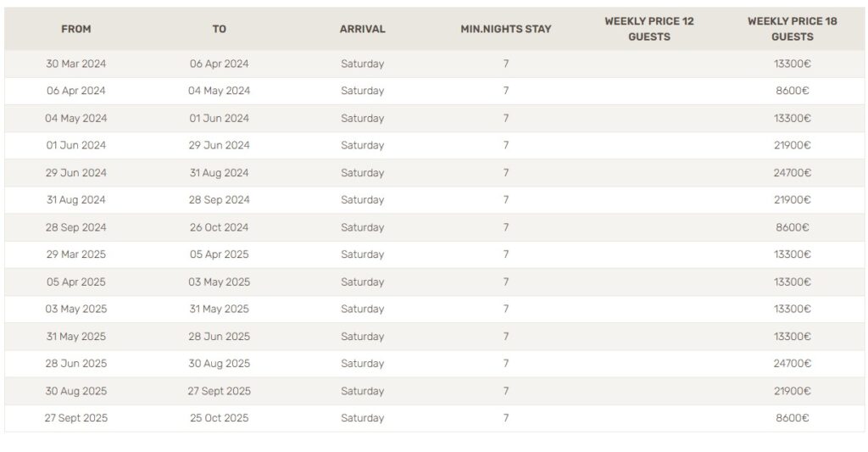868x452 pixels.
Task: Click the FROM column header
Action: click(x=75, y=29)
